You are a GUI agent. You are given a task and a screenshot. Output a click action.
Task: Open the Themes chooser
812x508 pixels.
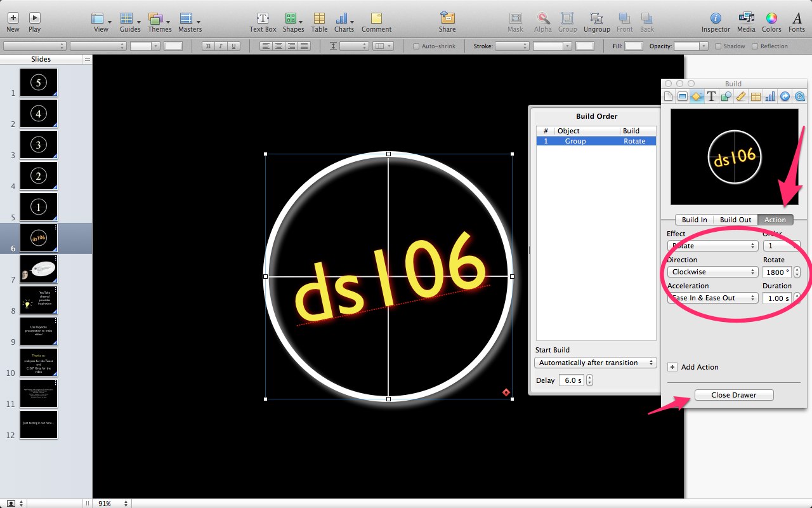[x=159, y=22]
